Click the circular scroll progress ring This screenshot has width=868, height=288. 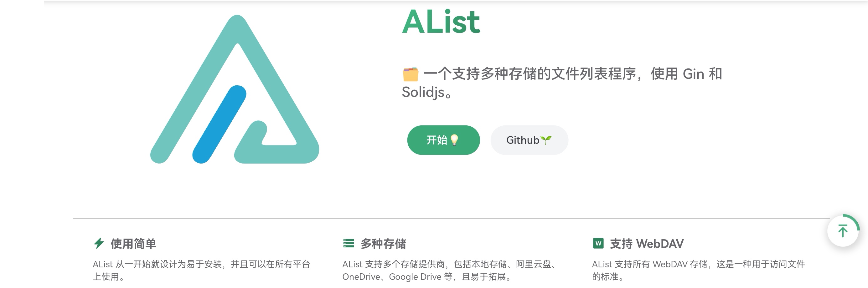coord(843,231)
